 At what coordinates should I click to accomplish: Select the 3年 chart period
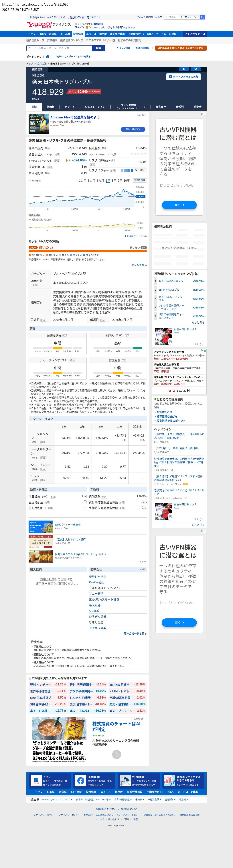pyautogui.click(x=114, y=181)
